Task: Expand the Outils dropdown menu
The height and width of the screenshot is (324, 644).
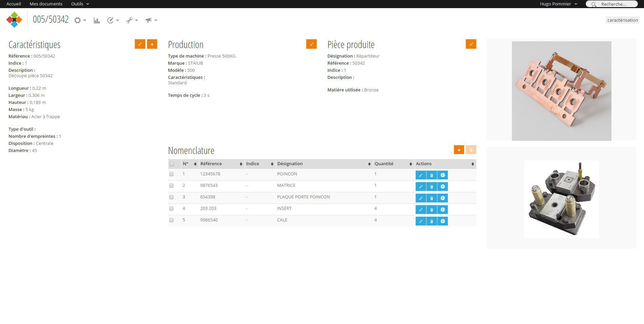Action: click(x=80, y=4)
